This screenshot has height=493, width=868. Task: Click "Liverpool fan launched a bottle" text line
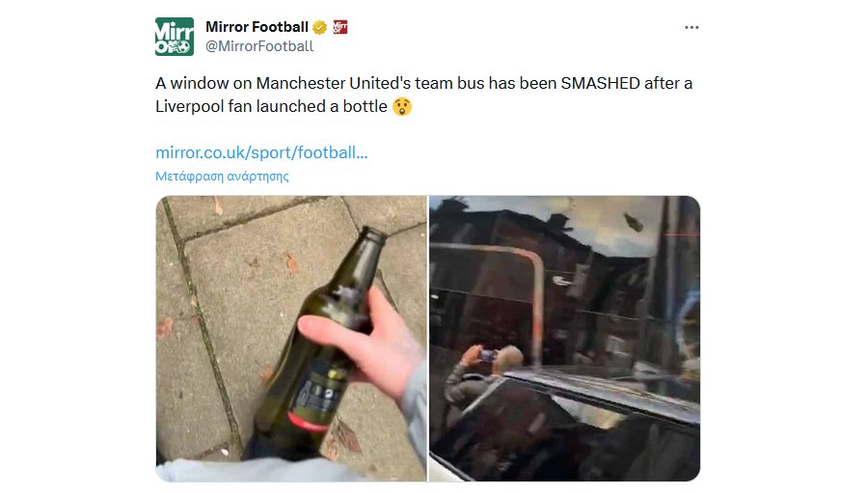click(271, 106)
